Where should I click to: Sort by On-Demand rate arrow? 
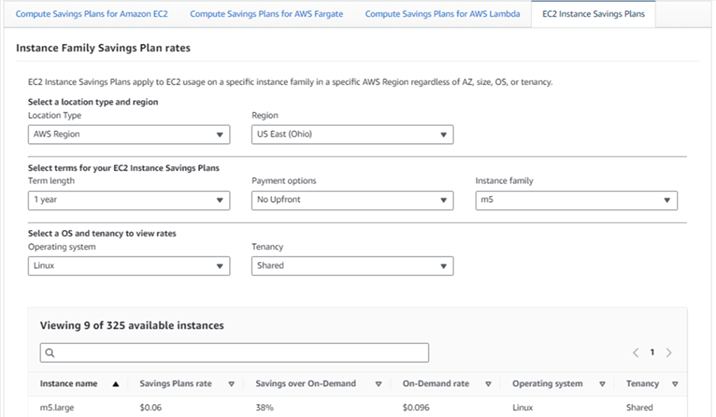click(x=488, y=384)
